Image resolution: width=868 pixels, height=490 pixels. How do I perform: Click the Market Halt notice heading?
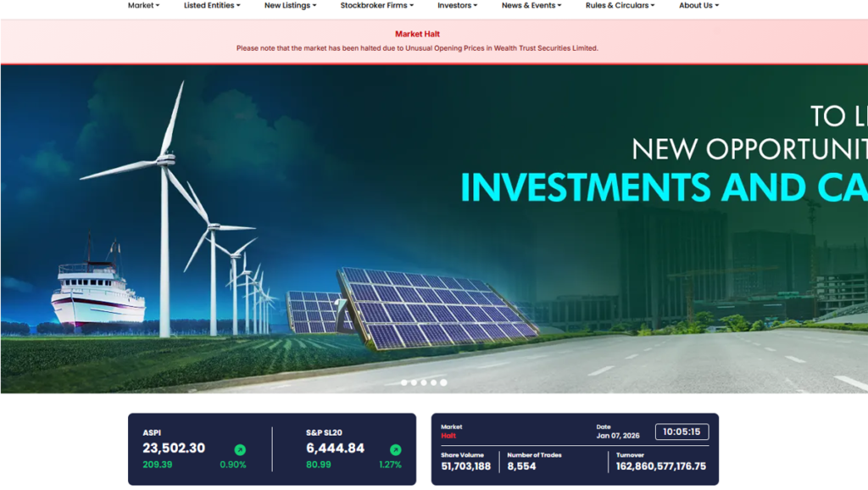coord(417,35)
